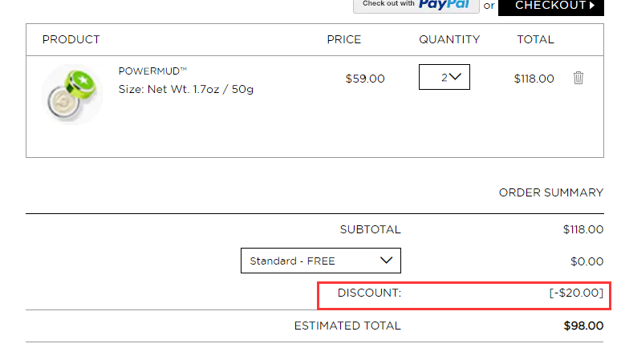Screen dimensions: 617x364
Task: Click the chevron inside the quantity box
Action: tap(455, 77)
